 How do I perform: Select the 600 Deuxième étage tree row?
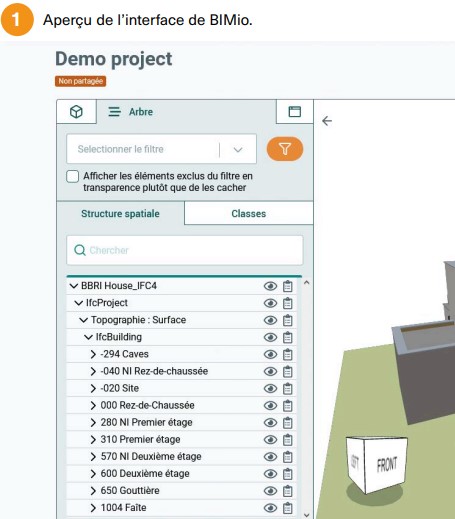click(182, 474)
